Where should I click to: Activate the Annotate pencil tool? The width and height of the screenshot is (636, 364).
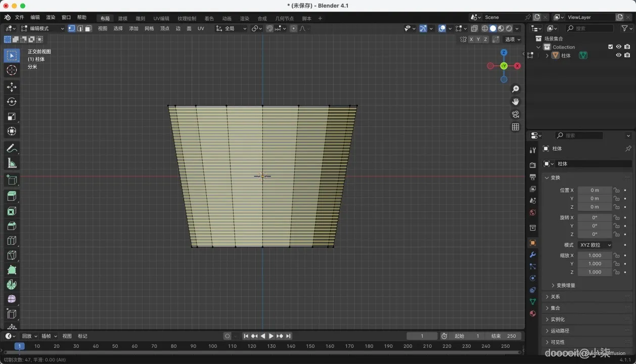click(12, 149)
